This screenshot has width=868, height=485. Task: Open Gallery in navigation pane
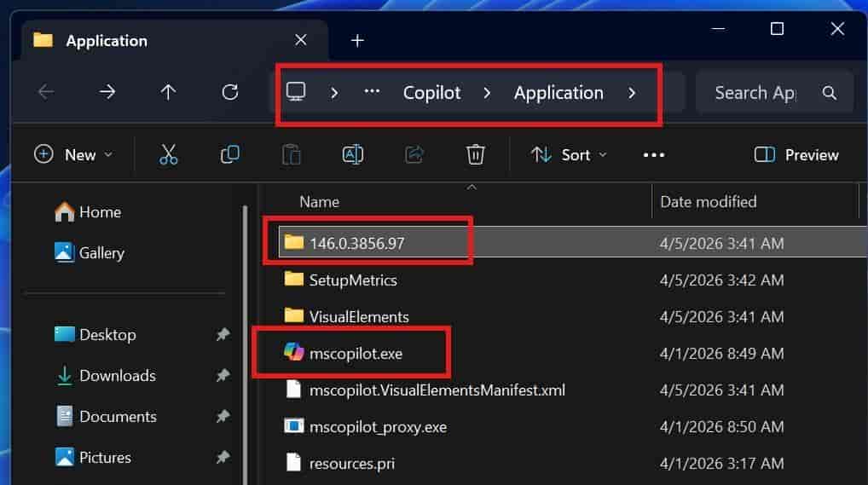(x=90, y=253)
